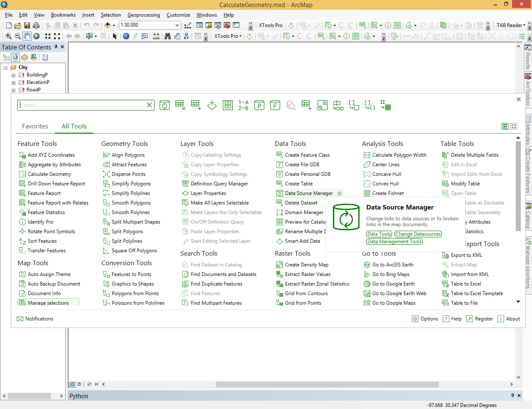Pause drawing button at map bottom
The width and height of the screenshot is (532, 409).
pyautogui.click(x=96, y=384)
